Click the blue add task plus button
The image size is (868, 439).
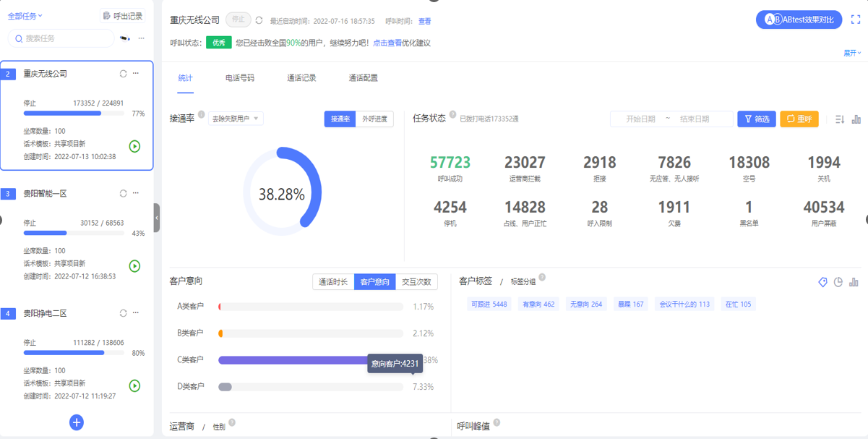77,422
